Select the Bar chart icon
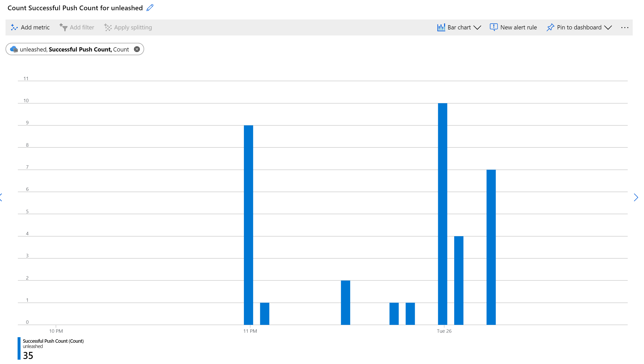The image size is (644, 364). click(441, 27)
